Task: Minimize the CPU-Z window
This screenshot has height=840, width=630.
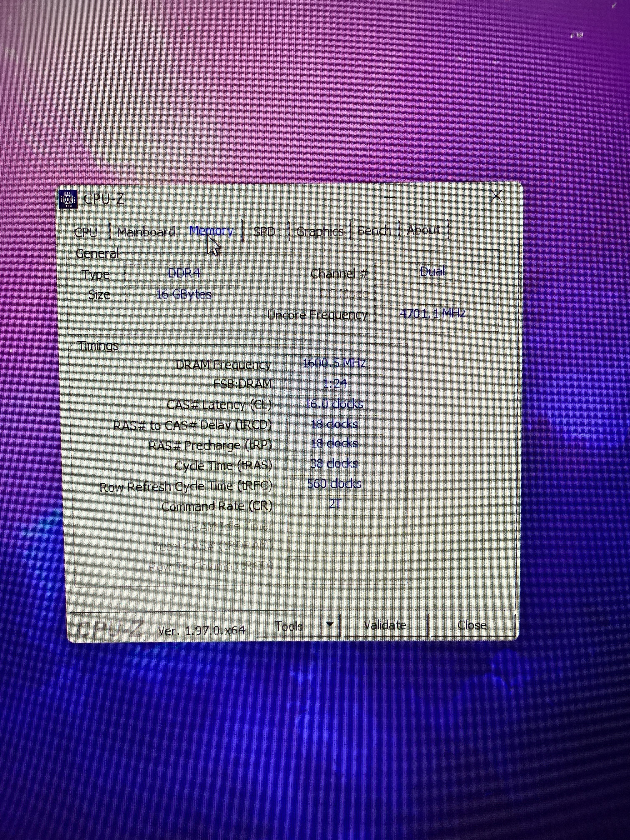Action: coord(390,197)
